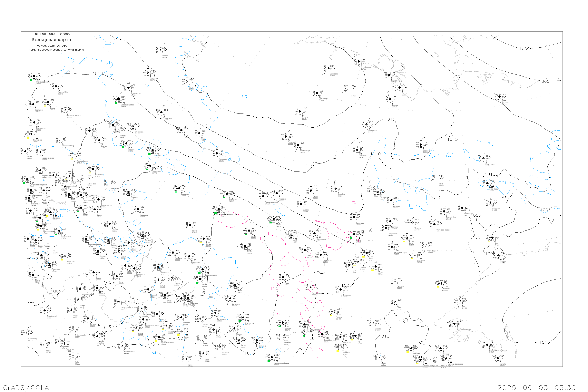Click the Ванжиль-Кынак station circle symbol
588x392 pixels.
coord(65,110)
